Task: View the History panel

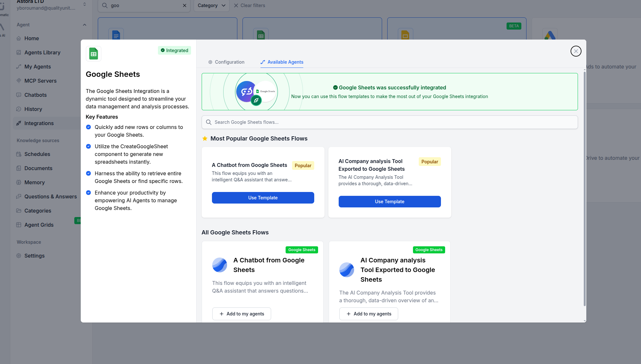Action: (34, 109)
